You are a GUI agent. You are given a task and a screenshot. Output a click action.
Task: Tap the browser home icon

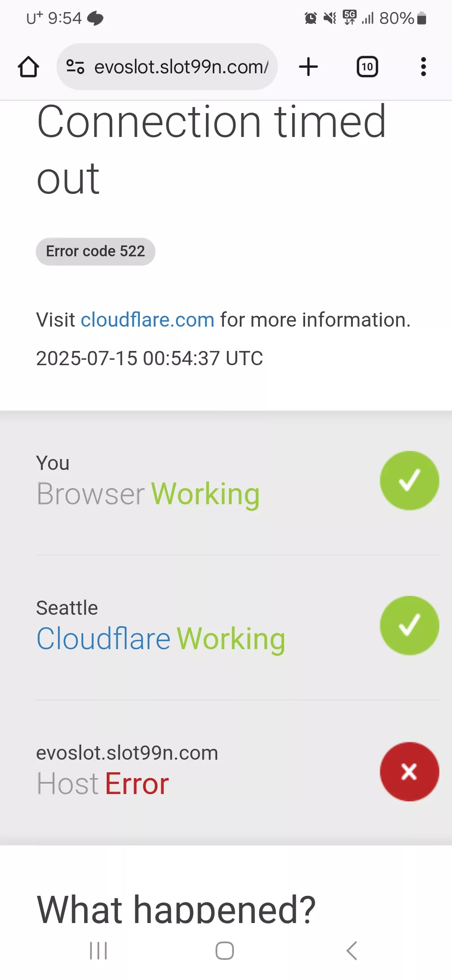pyautogui.click(x=28, y=67)
